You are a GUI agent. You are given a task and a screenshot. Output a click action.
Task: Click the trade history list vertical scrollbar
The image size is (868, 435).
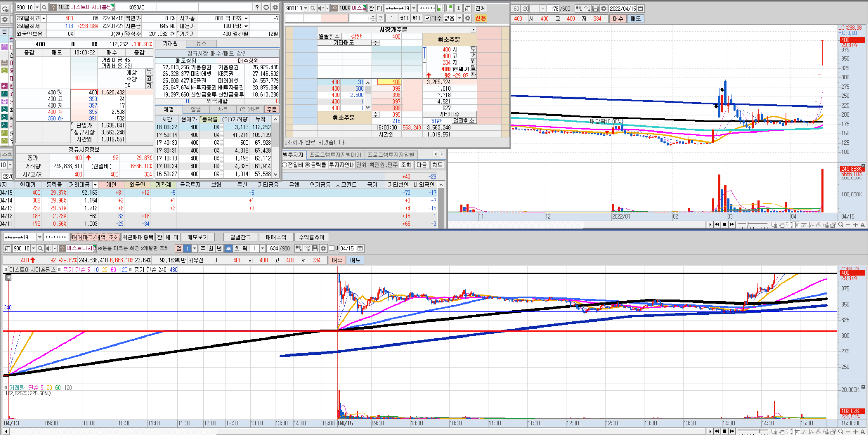[276, 147]
